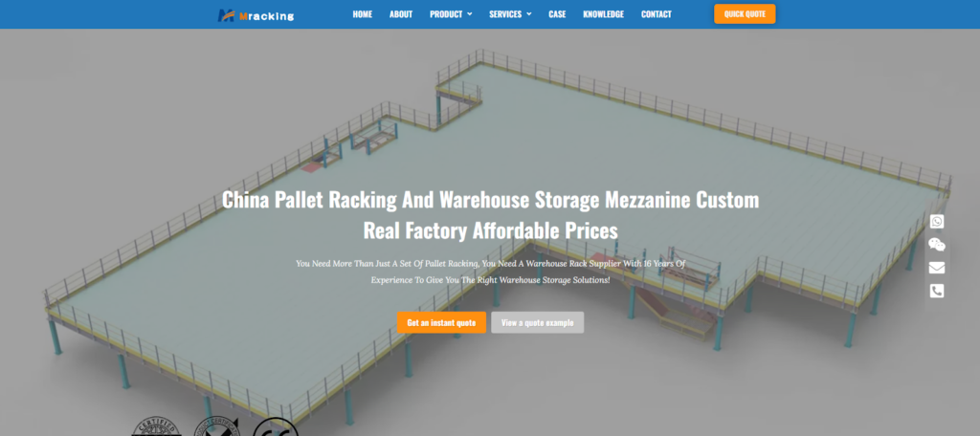Go to the About page

tap(401, 14)
